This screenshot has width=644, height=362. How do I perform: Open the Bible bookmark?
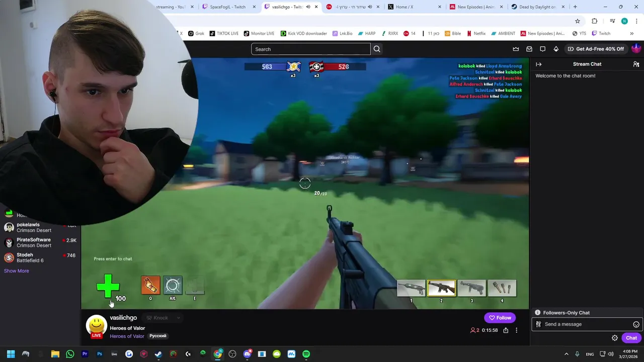(452, 34)
